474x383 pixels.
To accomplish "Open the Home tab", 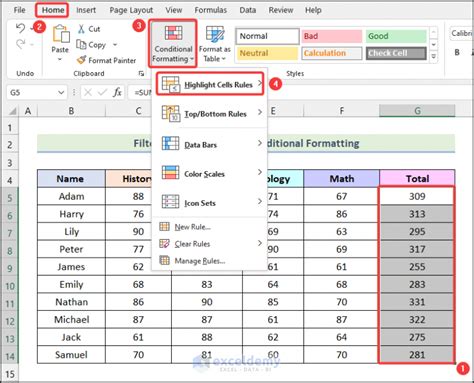I will pyautogui.click(x=52, y=10).
